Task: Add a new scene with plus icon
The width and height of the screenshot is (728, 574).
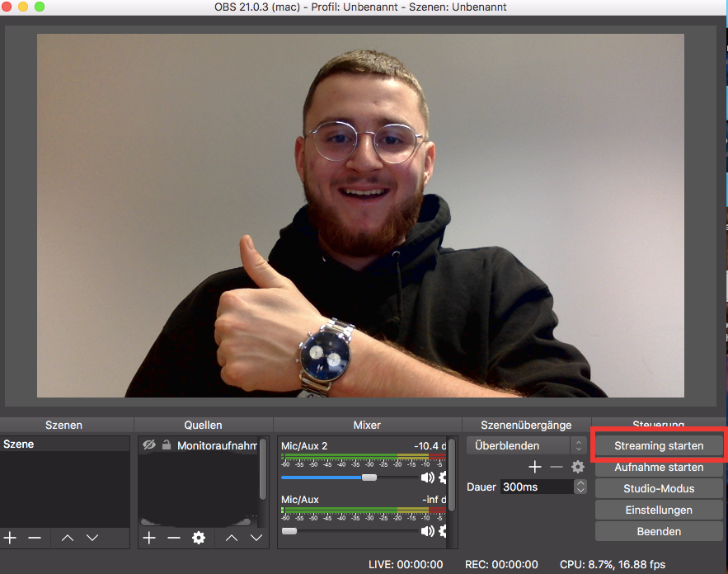Action: (10, 538)
